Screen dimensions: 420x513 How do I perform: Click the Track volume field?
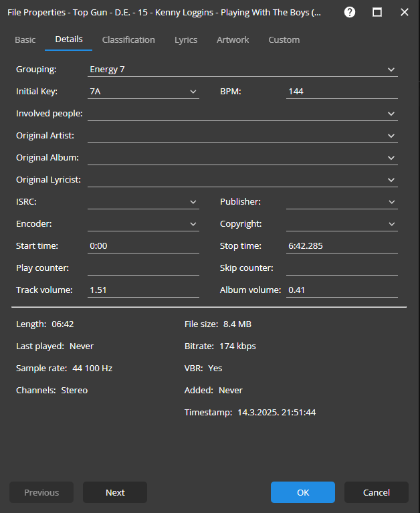pyautogui.click(x=143, y=290)
